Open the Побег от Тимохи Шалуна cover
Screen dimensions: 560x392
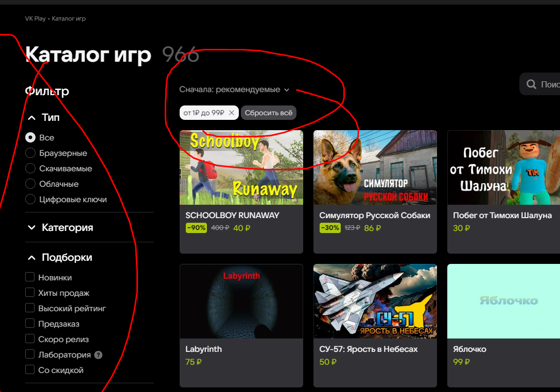click(503, 167)
